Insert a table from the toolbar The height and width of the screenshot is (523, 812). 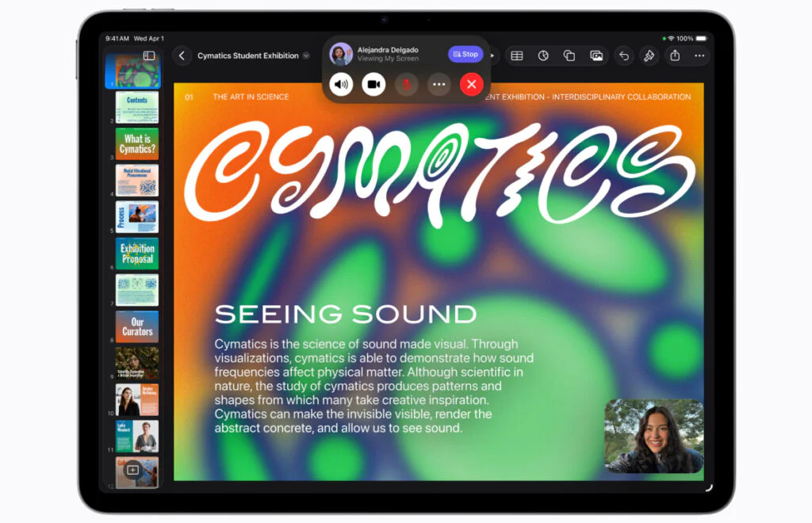coord(516,55)
